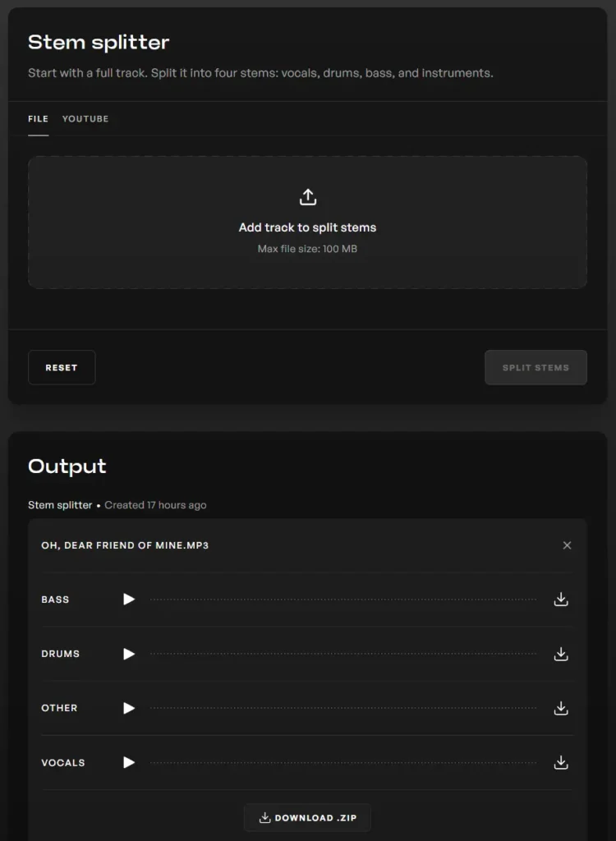Seek within the OTHER waveform track

343,708
